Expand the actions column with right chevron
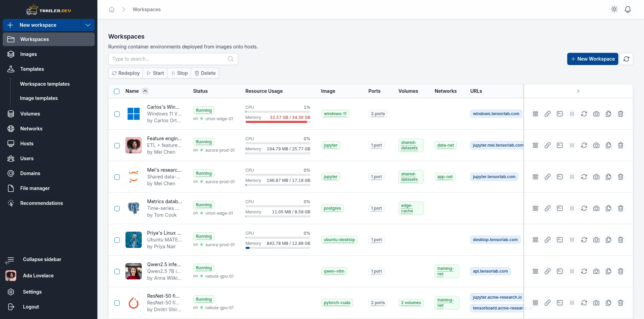Screen dimensions: 644x319 (578, 91)
